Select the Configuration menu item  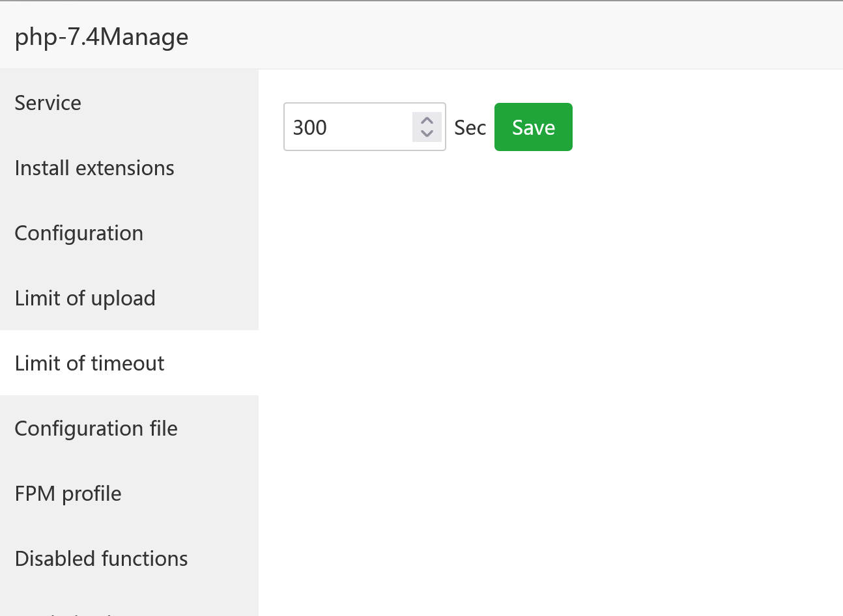(x=79, y=233)
